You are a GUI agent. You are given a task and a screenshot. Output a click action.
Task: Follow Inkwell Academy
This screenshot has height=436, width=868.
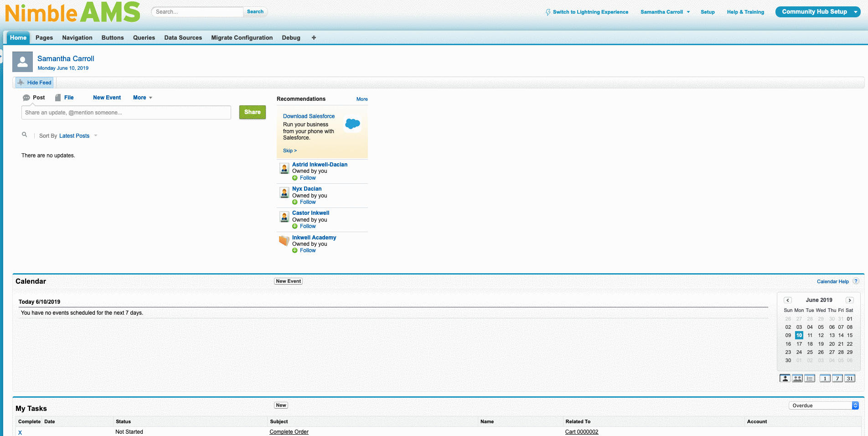pos(307,250)
